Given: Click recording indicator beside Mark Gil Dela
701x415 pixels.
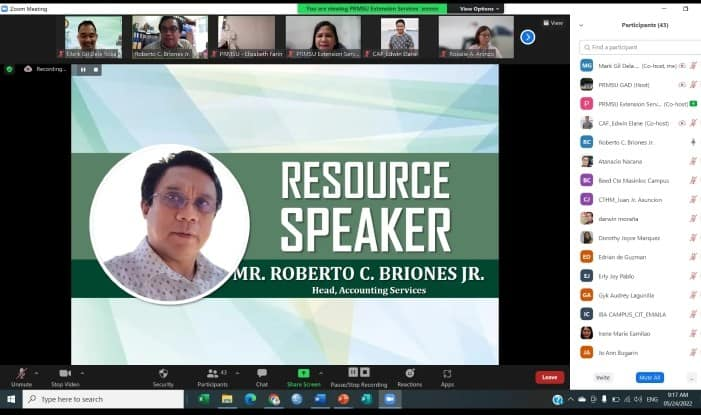Looking at the screenshot, I should (x=682, y=66).
